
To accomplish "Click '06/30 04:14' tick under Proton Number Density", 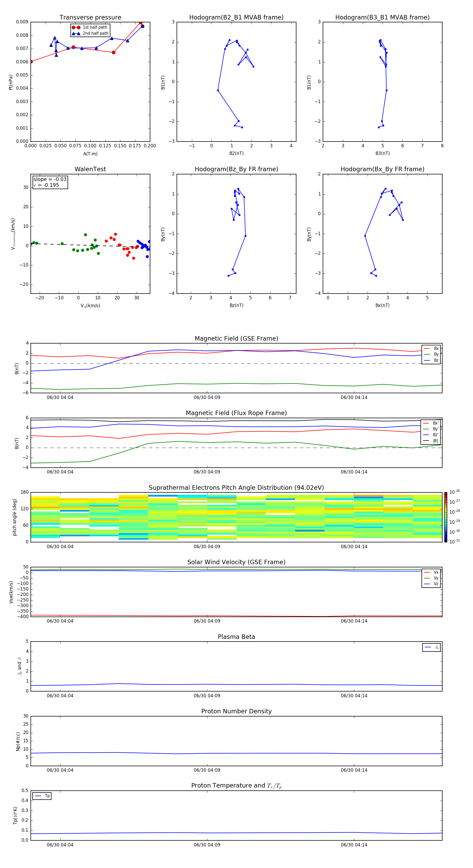I will coord(354,770).
